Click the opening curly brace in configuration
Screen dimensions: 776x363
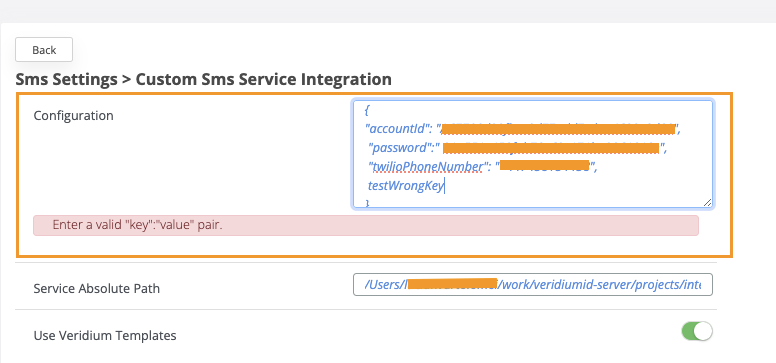367,109
